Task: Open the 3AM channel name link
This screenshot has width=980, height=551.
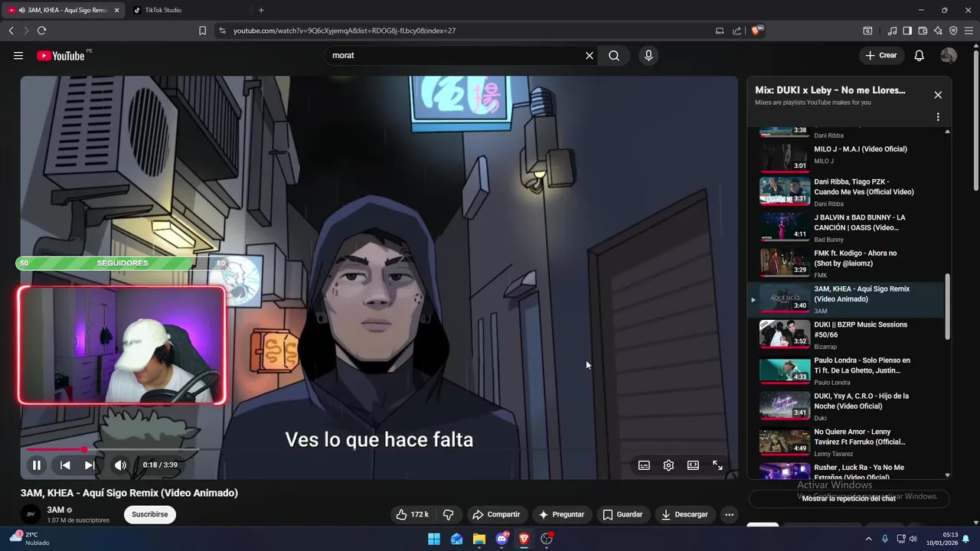Action: [55, 510]
